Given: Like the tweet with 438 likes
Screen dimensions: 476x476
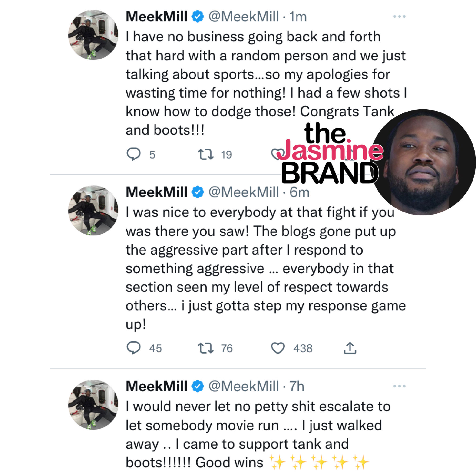Looking at the screenshot, I should (x=278, y=348).
